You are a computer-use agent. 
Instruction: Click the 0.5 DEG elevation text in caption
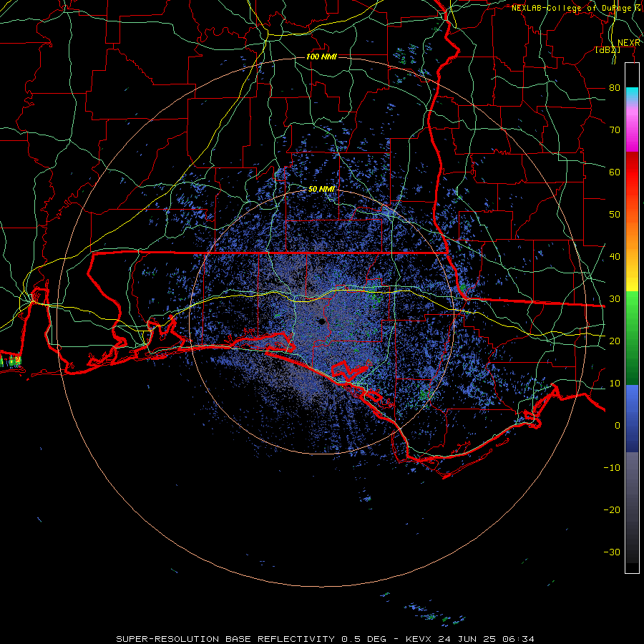click(364, 639)
